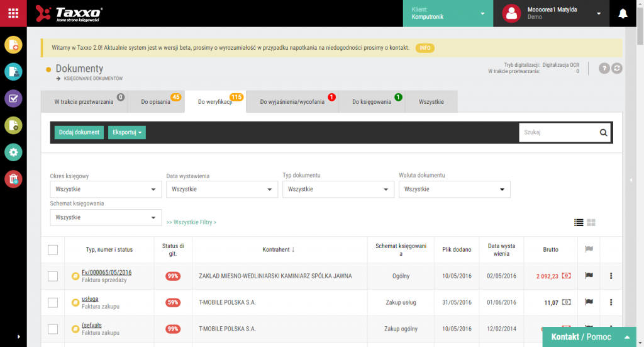This screenshot has width=644, height=347.
Task: Select the Do weryfikacji tab
Action: [x=215, y=101]
